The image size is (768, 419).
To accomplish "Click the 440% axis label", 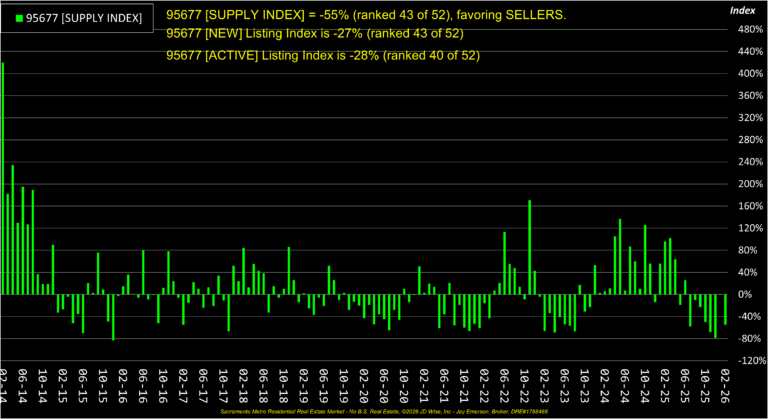I will point(750,51).
